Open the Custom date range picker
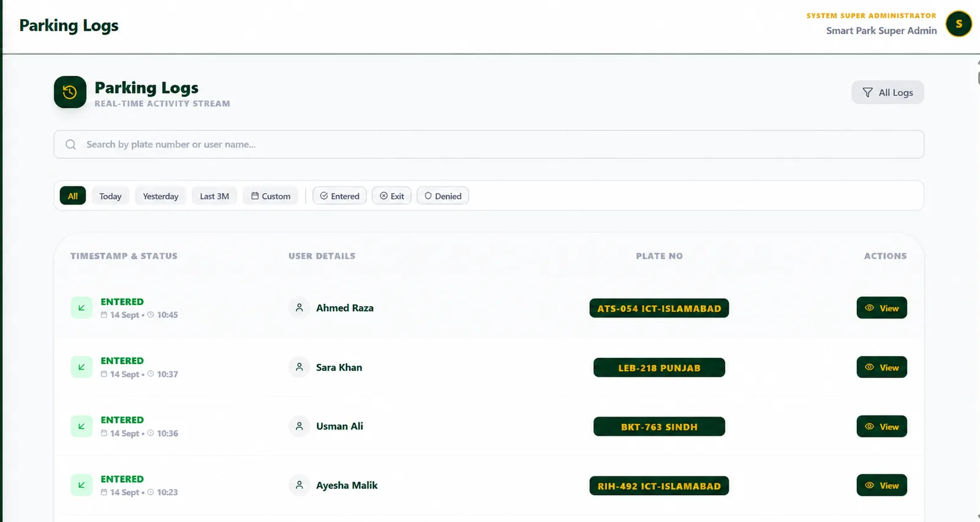Viewport: 980px width, 522px height. click(x=271, y=196)
